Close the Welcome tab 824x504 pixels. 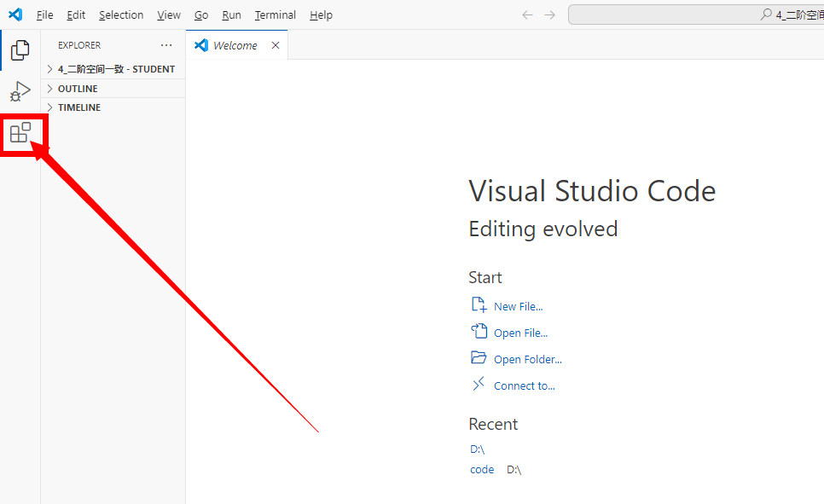[276, 45]
